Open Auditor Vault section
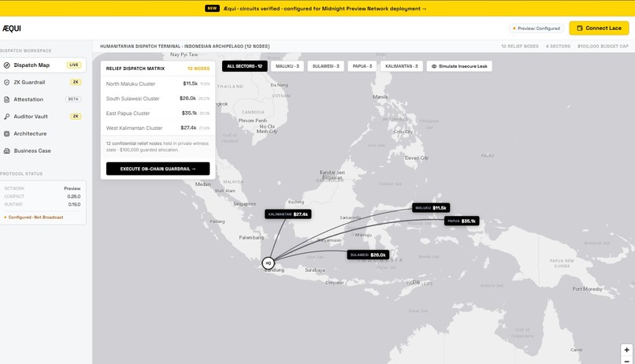 point(43,117)
